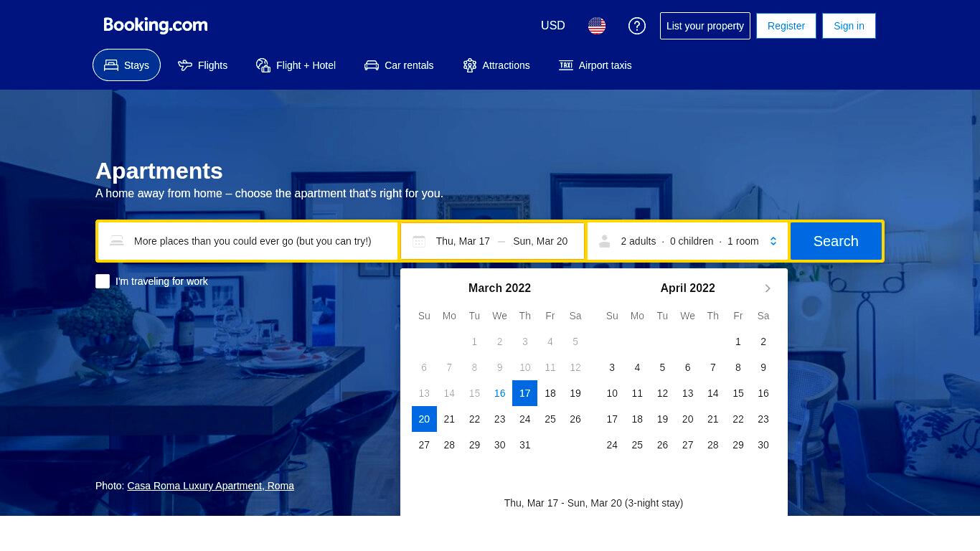Click the person icon in guests field
This screenshot has height=551, width=980.
coord(605,241)
